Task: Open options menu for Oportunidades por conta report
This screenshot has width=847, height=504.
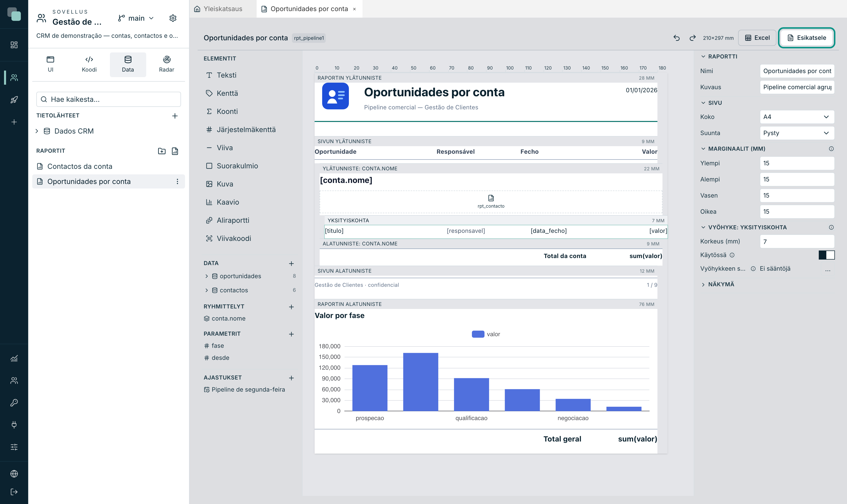Action: (x=177, y=181)
